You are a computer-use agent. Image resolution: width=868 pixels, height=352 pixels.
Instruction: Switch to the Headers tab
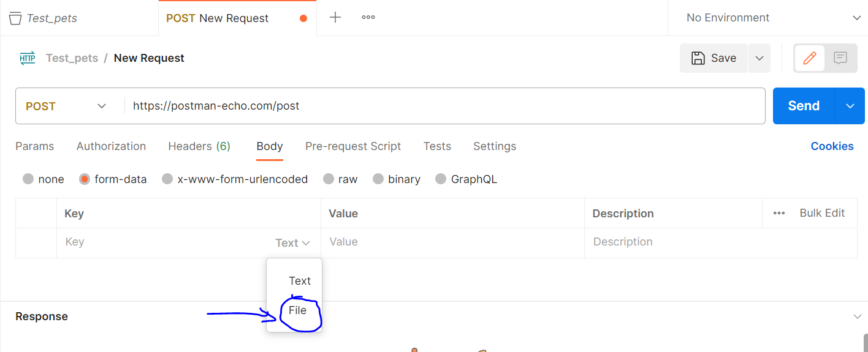(x=199, y=146)
